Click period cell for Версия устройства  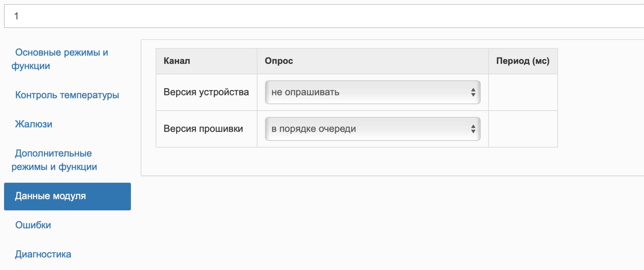522,92
